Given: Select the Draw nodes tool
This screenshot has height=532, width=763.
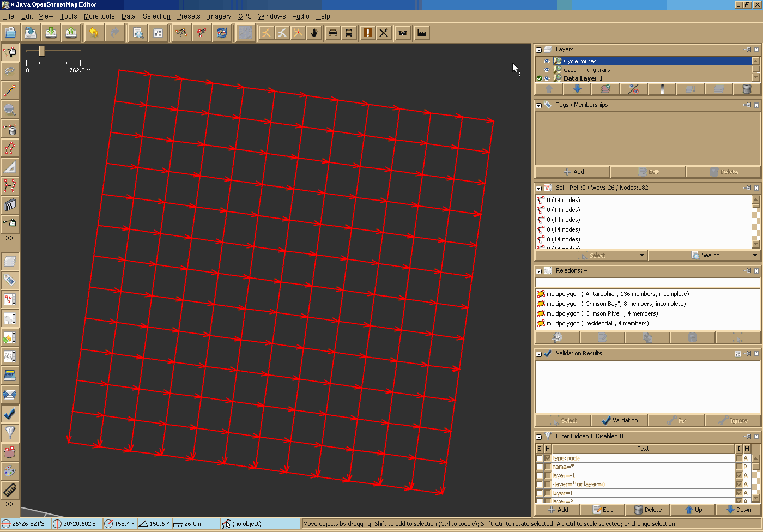Looking at the screenshot, I should [x=10, y=90].
